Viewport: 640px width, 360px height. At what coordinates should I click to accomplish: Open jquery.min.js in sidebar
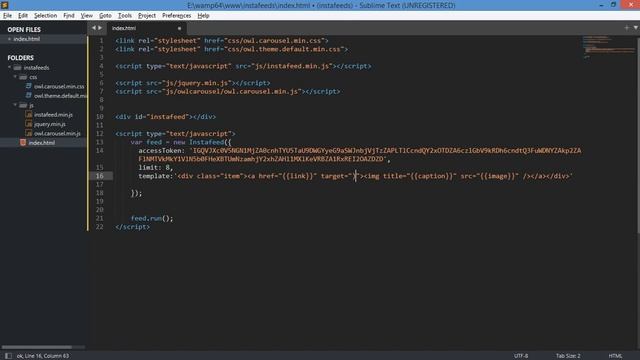coord(50,124)
